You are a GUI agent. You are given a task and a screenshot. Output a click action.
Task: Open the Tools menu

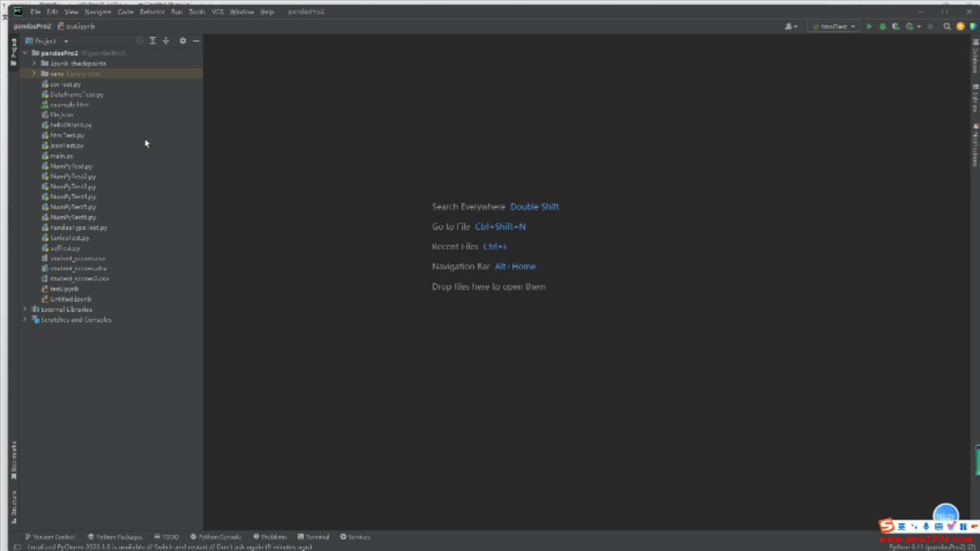197,12
